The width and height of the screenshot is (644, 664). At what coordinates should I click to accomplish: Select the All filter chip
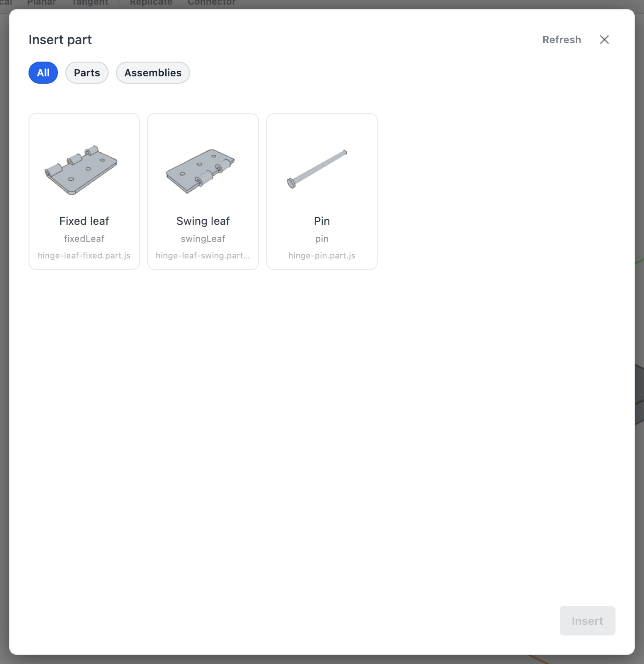pos(43,73)
